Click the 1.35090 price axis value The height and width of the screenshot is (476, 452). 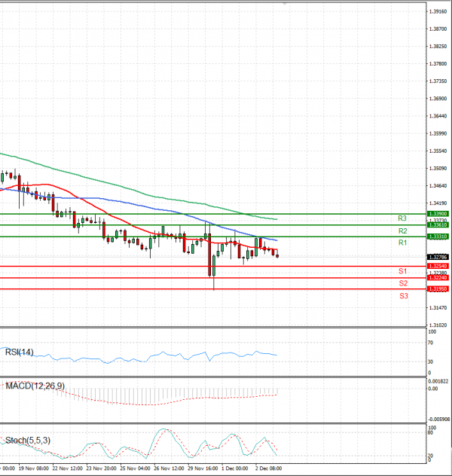coord(438,168)
